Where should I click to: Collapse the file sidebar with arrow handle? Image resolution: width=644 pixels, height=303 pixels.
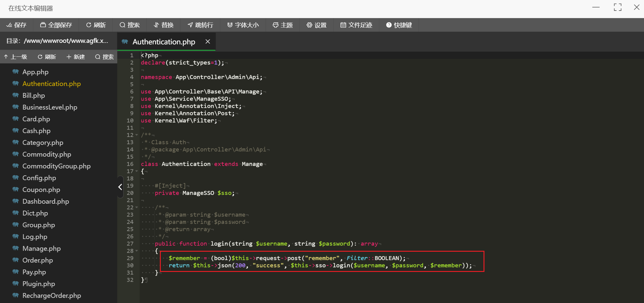[120, 187]
